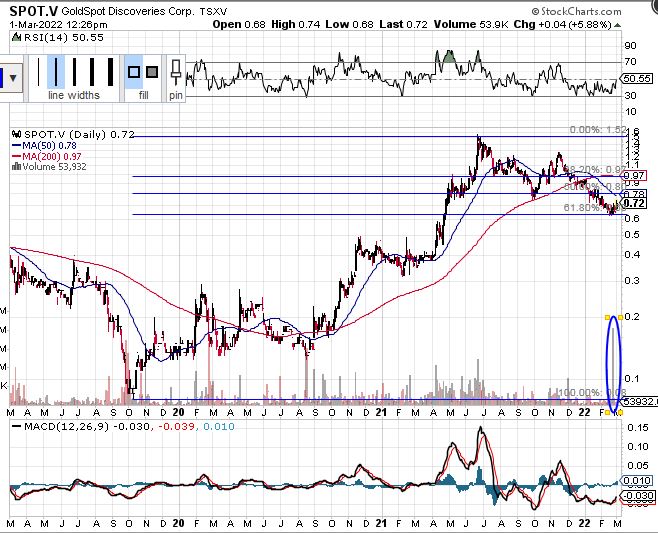The image size is (658, 533).
Task: Click the 0.010 MACD histogram value tag
Action: click(x=637, y=481)
